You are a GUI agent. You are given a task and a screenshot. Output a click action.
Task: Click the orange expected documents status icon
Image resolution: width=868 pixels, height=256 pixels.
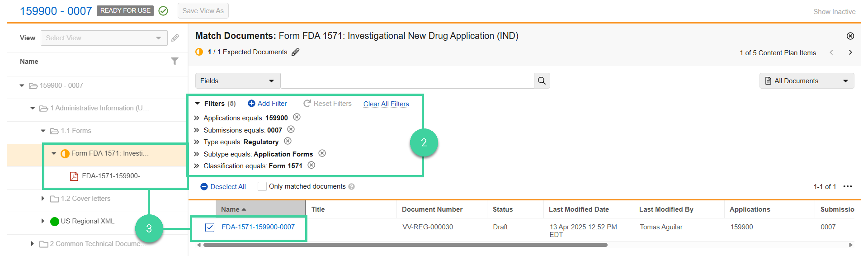pyautogui.click(x=199, y=52)
